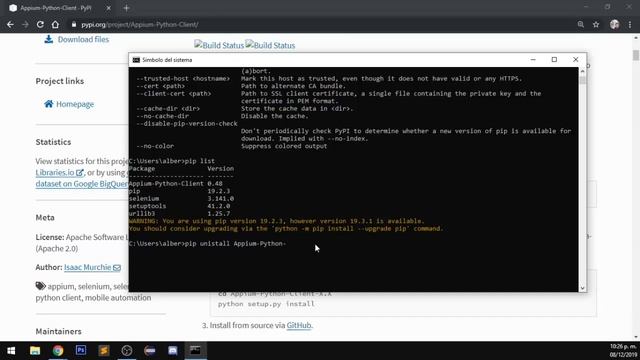The height and width of the screenshot is (360, 640).
Task: Maximize the Símbolo del sistema window
Action: click(554, 60)
